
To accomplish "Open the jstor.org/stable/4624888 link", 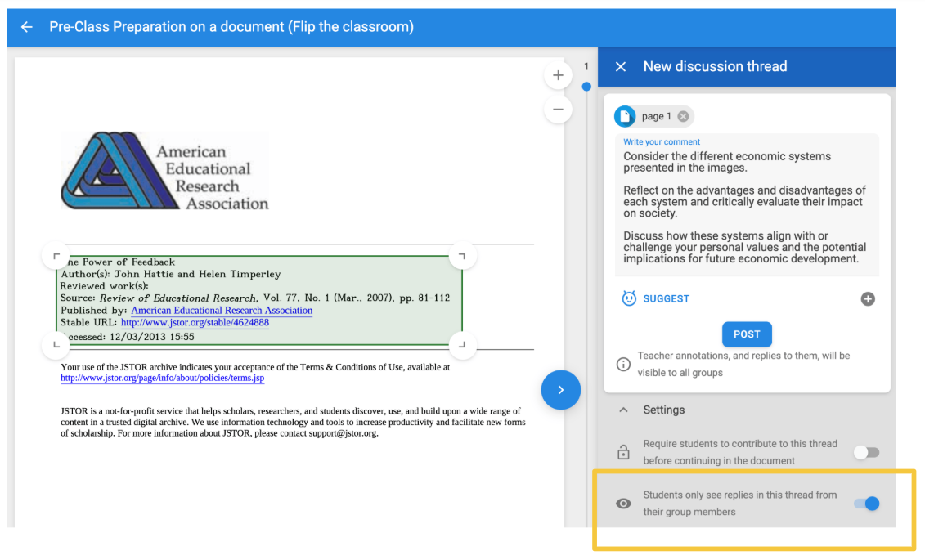I will [x=195, y=322].
